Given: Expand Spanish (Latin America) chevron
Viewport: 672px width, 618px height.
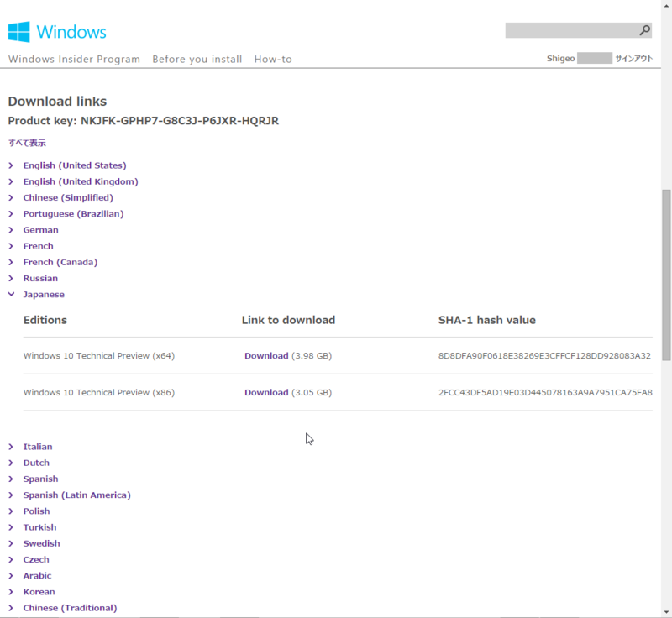Looking at the screenshot, I should point(11,495).
